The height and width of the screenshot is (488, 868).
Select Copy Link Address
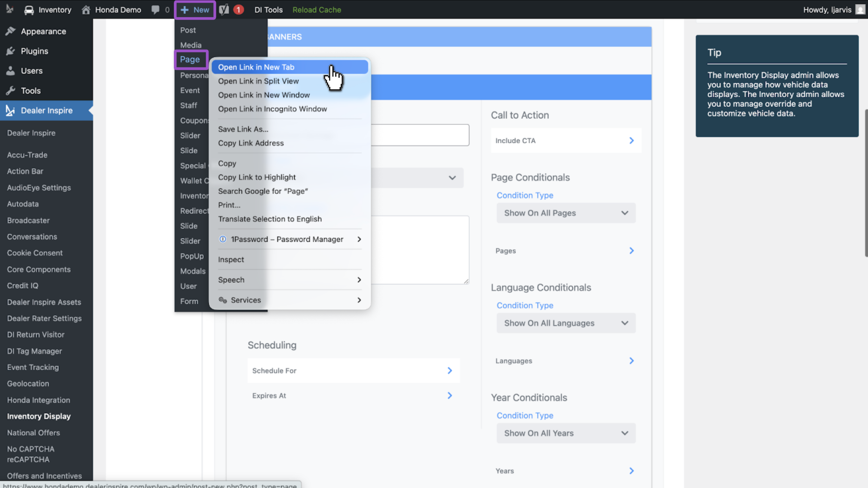(290, 143)
